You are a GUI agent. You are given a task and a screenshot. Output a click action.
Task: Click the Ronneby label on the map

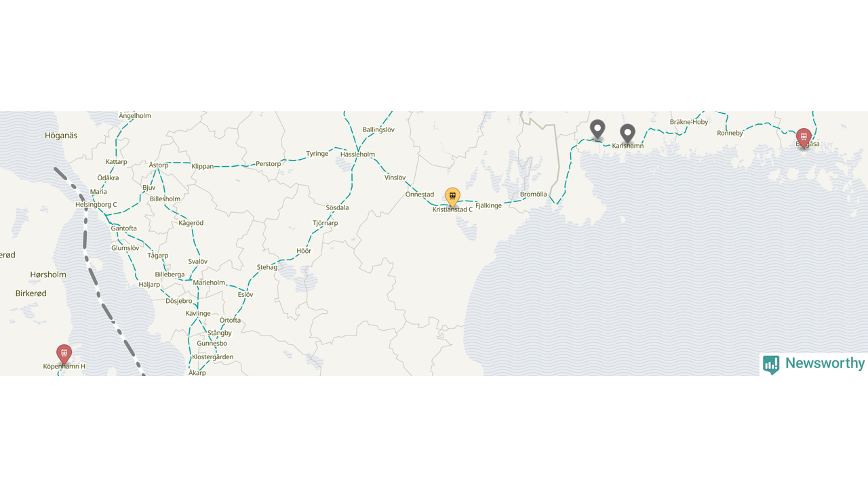coord(730,134)
